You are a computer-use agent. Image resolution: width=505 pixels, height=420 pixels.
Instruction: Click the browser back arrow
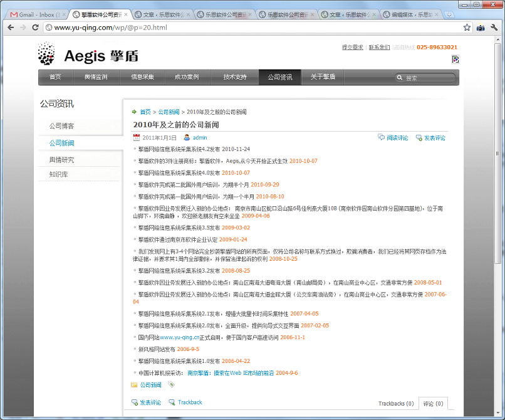11,28
